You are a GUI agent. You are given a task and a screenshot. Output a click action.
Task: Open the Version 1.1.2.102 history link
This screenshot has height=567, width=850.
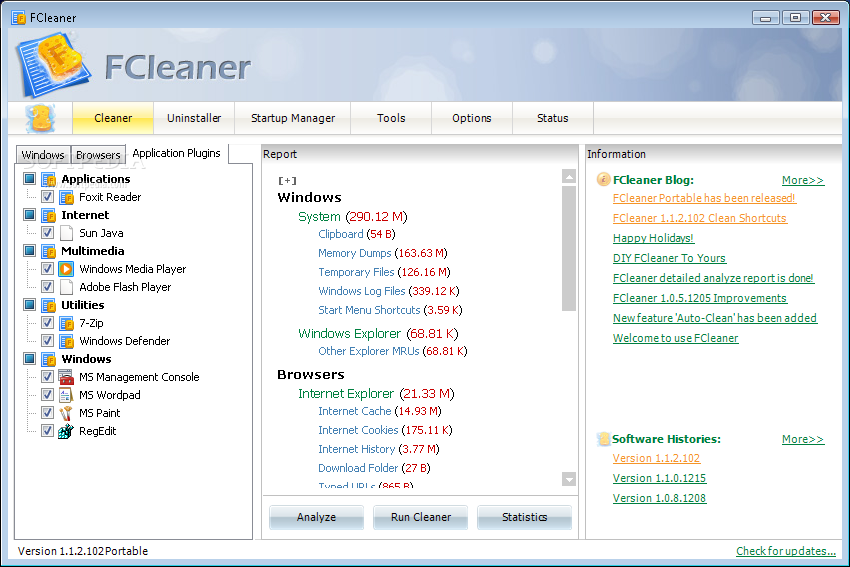(x=656, y=459)
